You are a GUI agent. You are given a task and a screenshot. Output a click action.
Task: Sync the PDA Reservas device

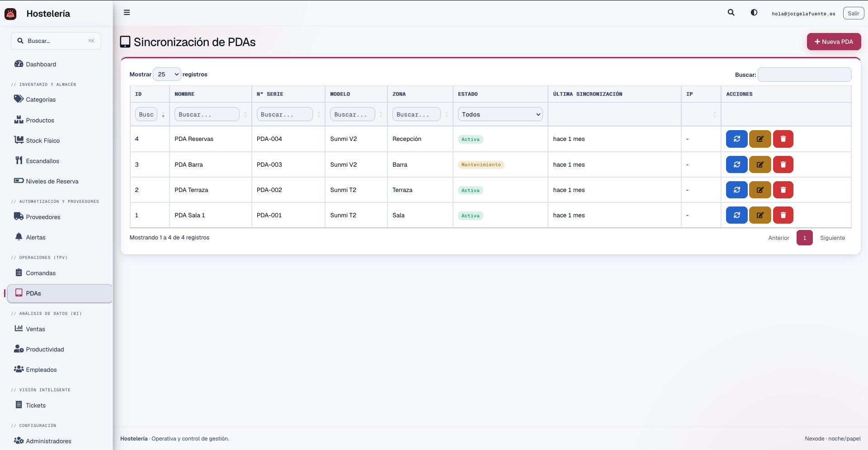(736, 139)
